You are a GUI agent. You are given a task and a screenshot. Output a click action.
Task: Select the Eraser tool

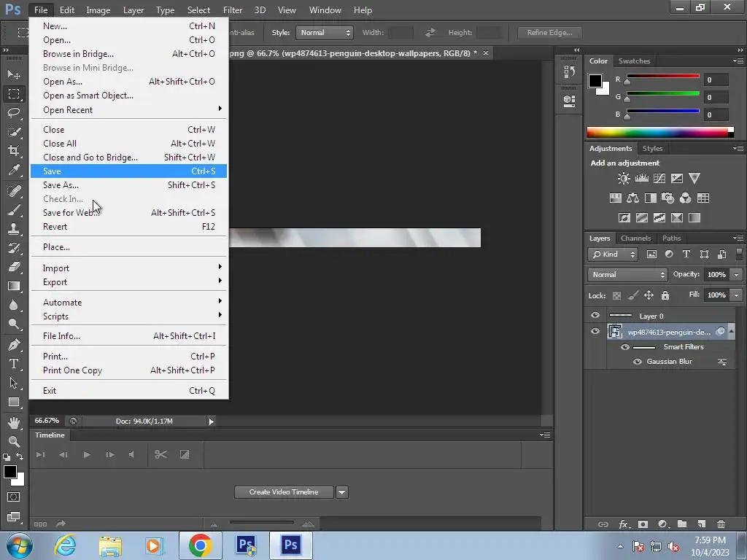[x=14, y=267]
